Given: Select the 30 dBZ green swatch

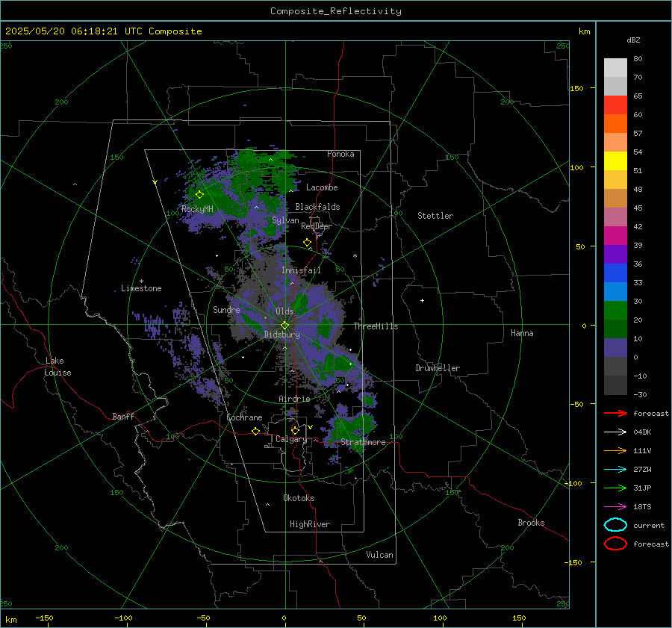Looking at the screenshot, I should pyautogui.click(x=615, y=310).
